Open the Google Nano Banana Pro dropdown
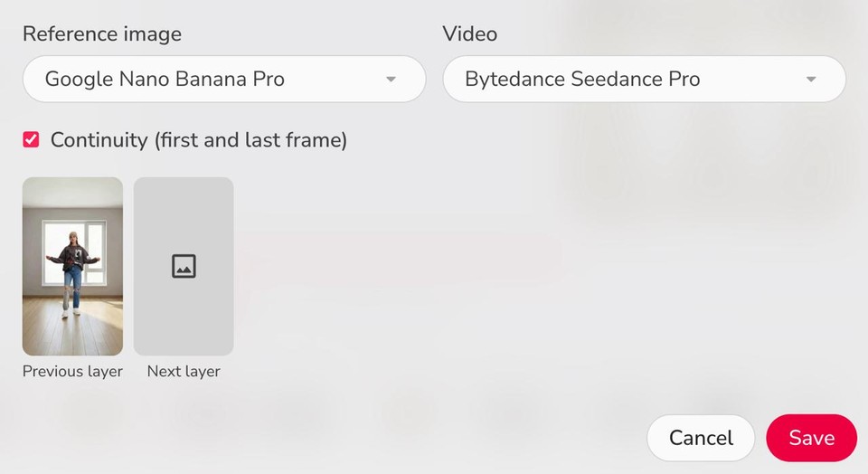This screenshot has height=474, width=868. coord(223,80)
